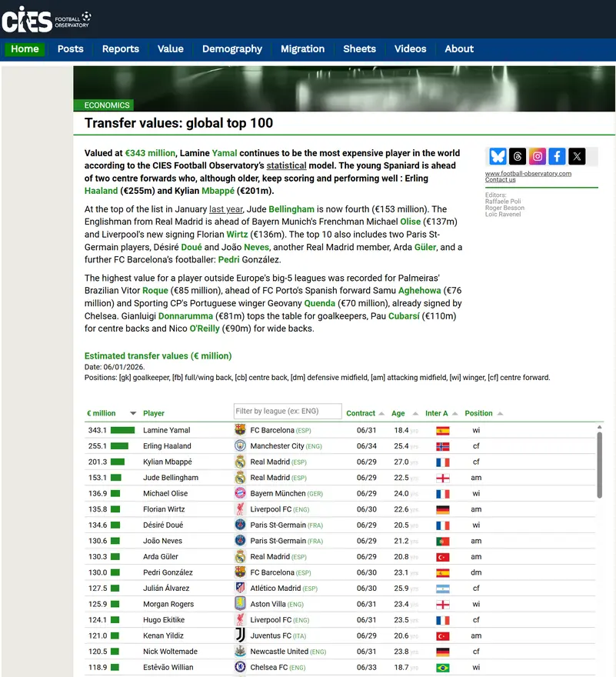
Task: Open the X (Twitter) social icon
Action: click(x=578, y=156)
